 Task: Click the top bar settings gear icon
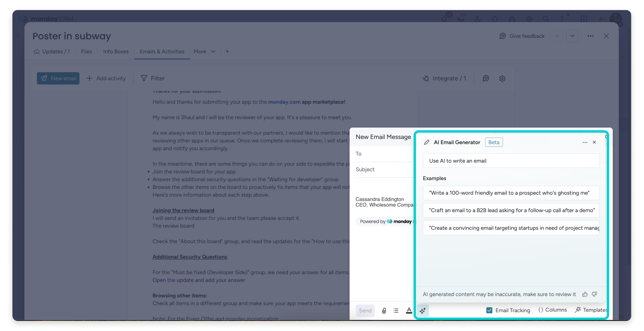529,19
